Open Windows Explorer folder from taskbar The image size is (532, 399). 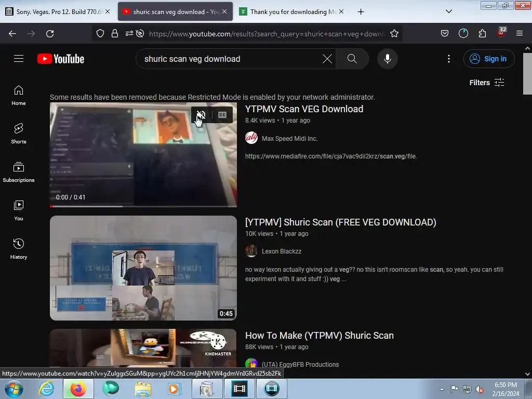tap(143, 389)
